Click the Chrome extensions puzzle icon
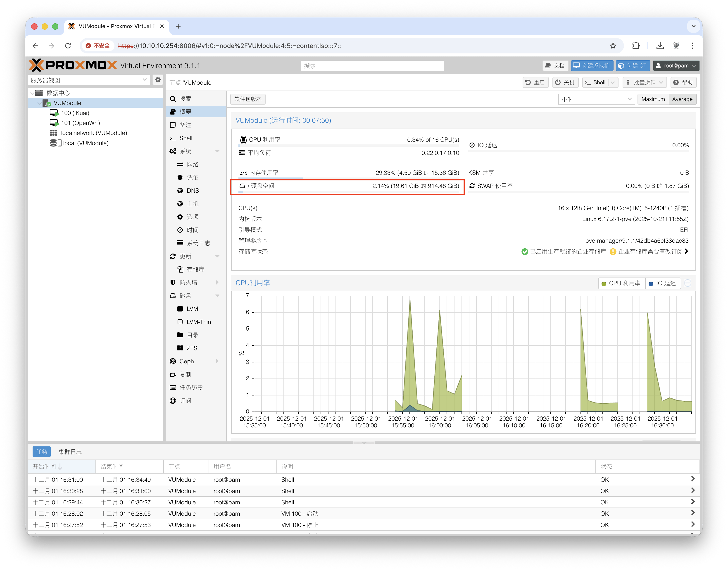 tap(636, 46)
